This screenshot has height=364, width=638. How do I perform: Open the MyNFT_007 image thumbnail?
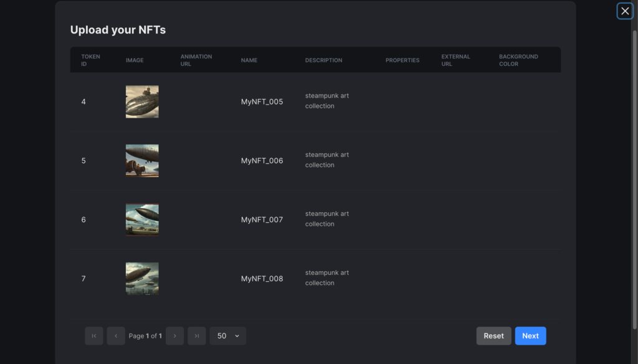coord(142,220)
